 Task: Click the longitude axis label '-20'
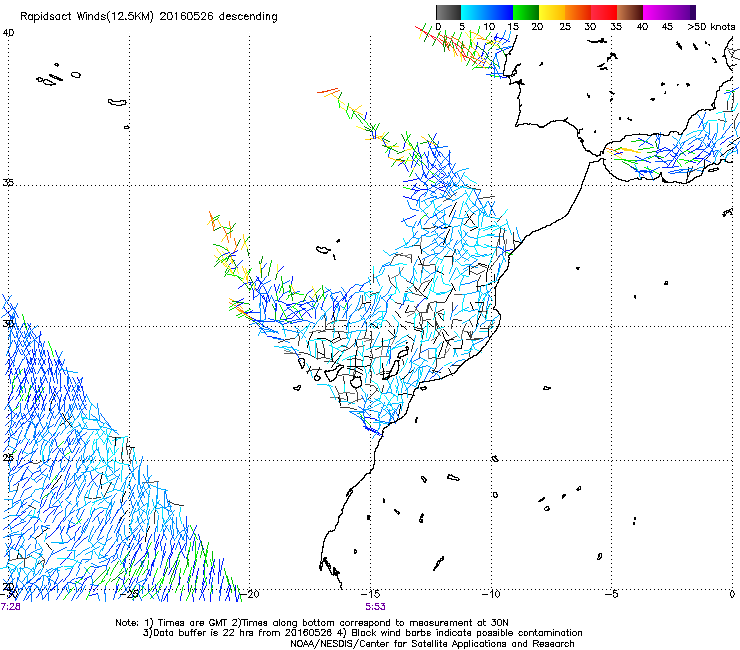250,594
